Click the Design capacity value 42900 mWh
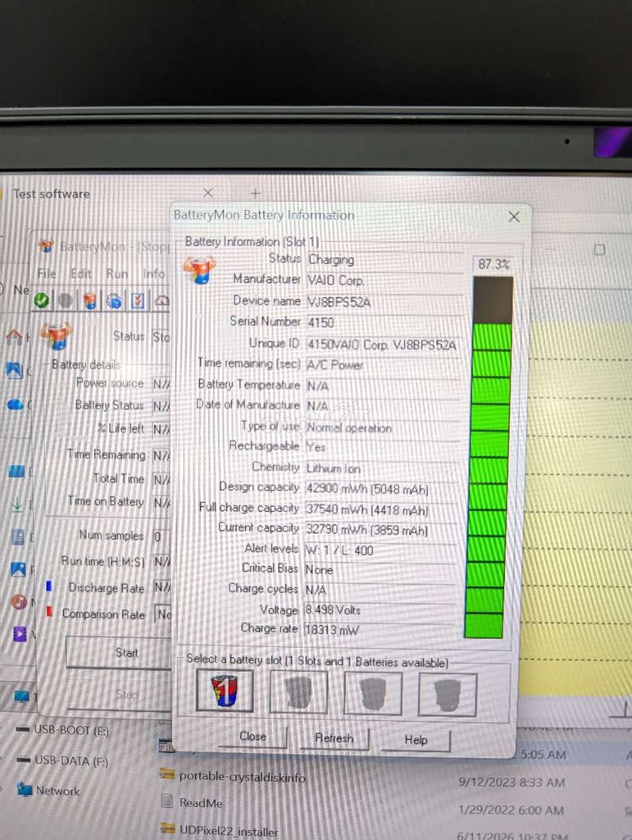Viewport: 632px width, 840px height. [381, 489]
